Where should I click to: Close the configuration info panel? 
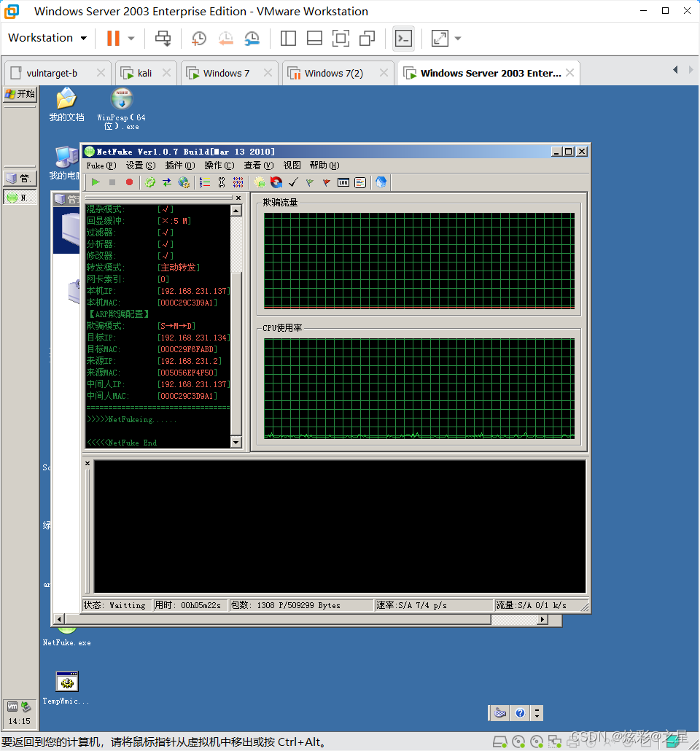tap(238, 198)
